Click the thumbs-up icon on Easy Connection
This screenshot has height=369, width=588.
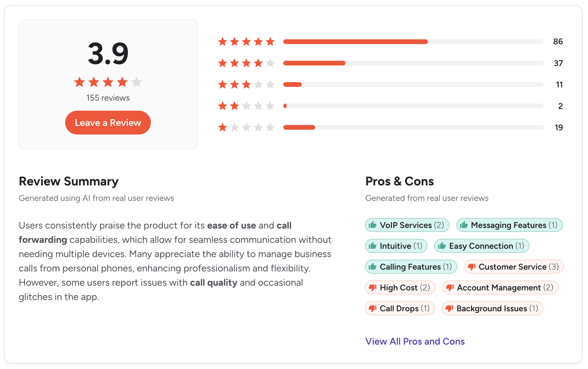pyautogui.click(x=442, y=246)
